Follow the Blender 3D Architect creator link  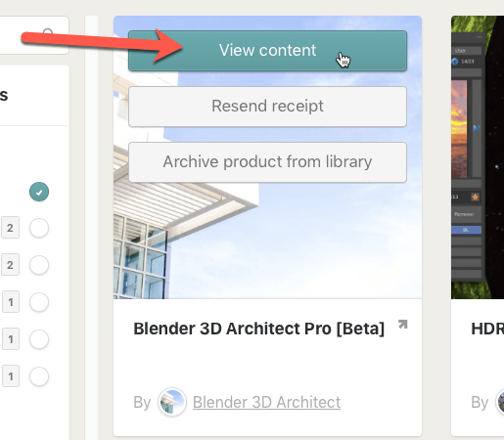click(x=266, y=402)
